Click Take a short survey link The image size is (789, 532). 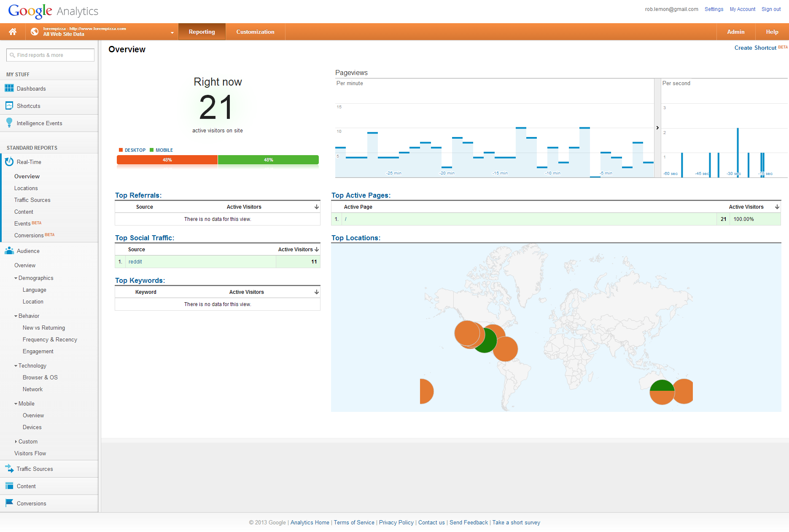(516, 523)
